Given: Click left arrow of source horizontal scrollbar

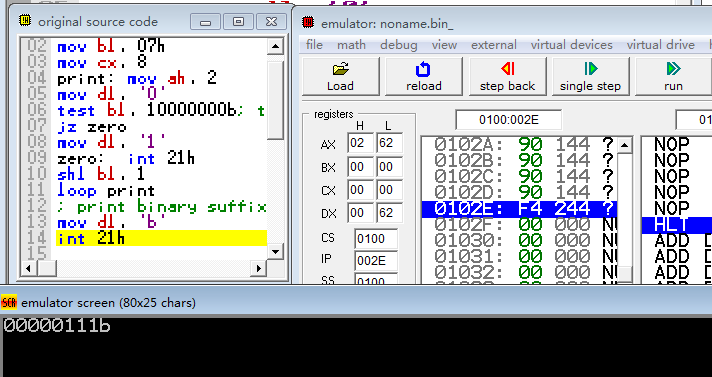Looking at the screenshot, I should (x=28, y=268).
